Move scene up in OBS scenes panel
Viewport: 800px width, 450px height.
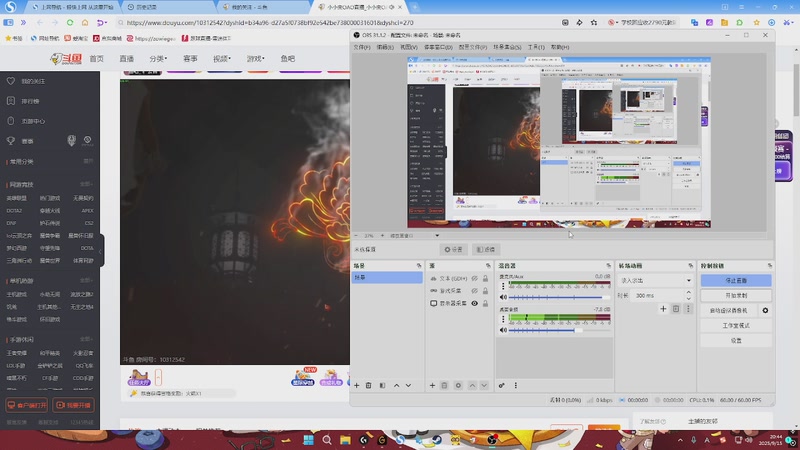click(396, 386)
